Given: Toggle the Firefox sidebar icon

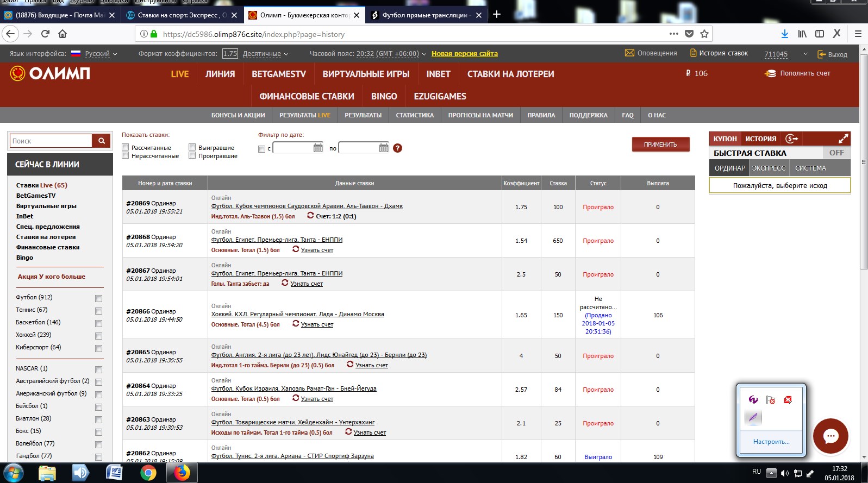Looking at the screenshot, I should (x=820, y=34).
